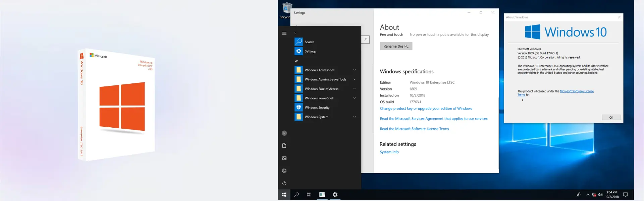Click the letter W group header
This screenshot has width=644, height=201.
coord(296,61)
